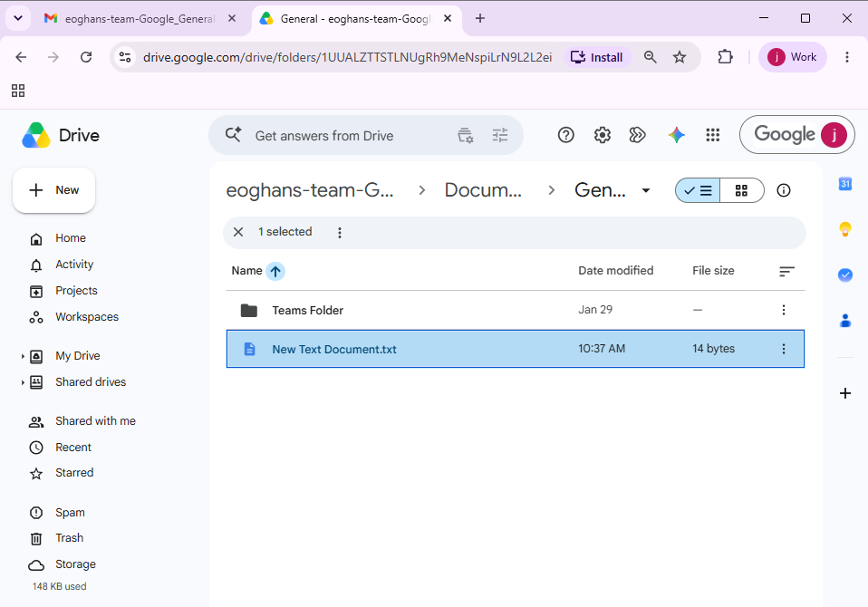The width and height of the screenshot is (868, 607).
Task: Click the Chrome zoom magnifier icon
Action: (651, 57)
